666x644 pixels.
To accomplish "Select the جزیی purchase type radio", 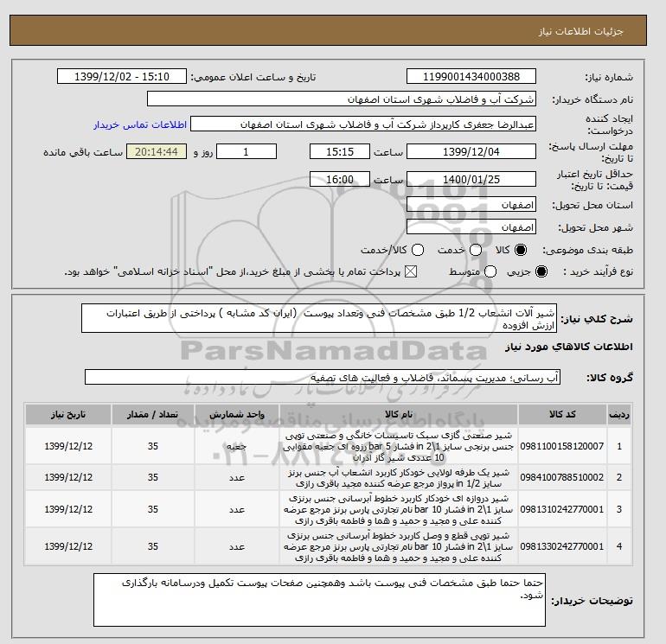I will pyautogui.click(x=541, y=271).
